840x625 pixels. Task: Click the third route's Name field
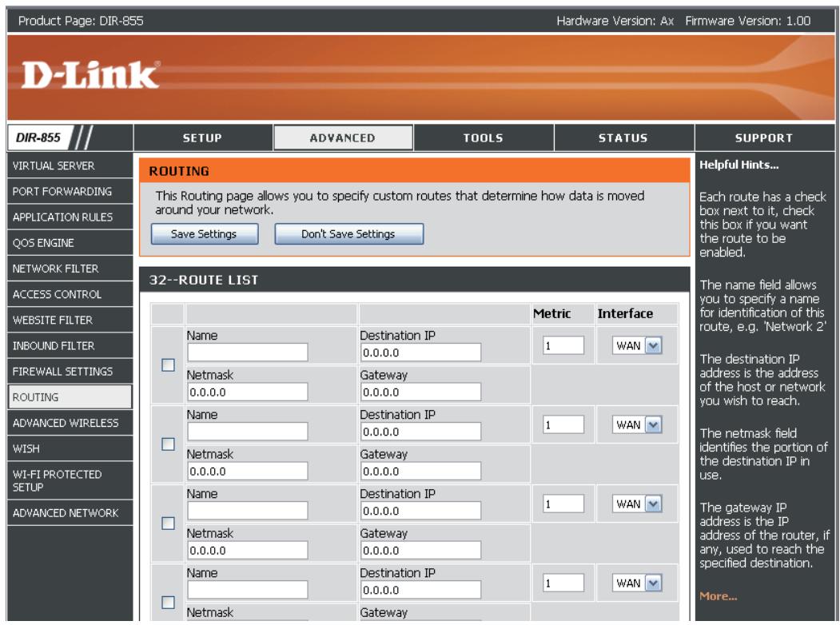[x=248, y=511]
